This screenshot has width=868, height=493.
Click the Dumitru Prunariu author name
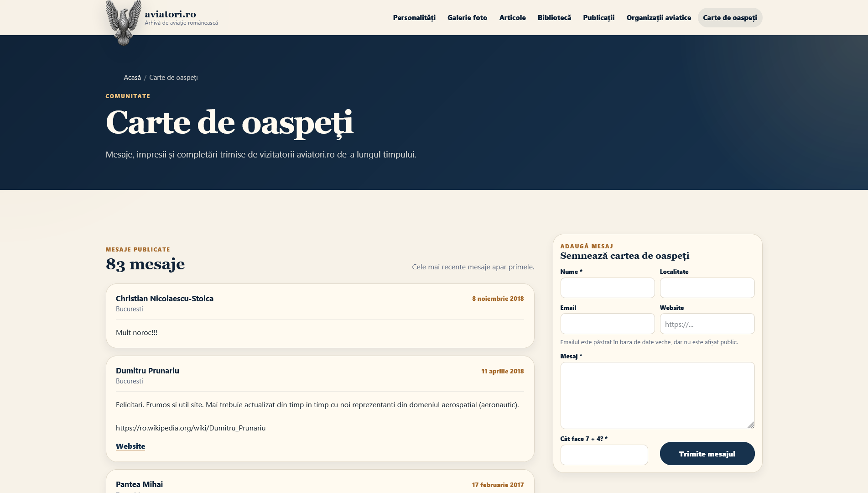coord(147,371)
